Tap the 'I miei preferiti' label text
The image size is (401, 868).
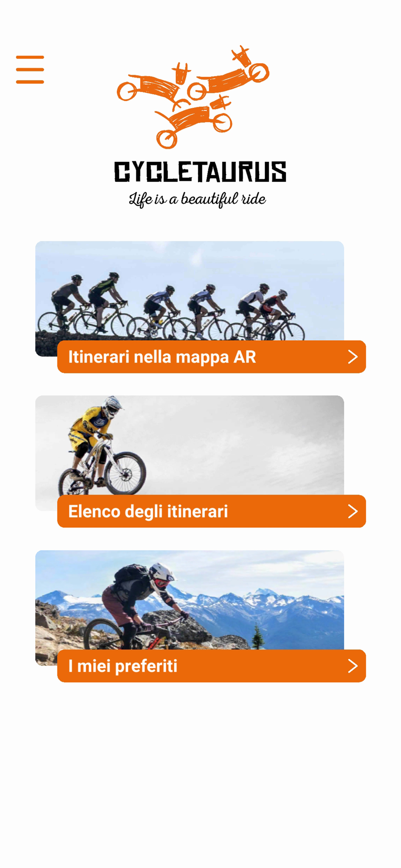[123, 666]
